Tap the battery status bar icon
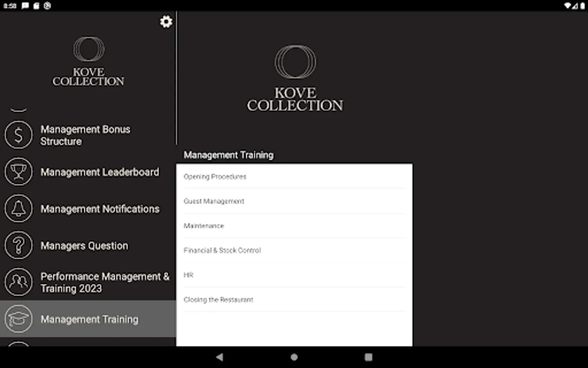 click(583, 6)
